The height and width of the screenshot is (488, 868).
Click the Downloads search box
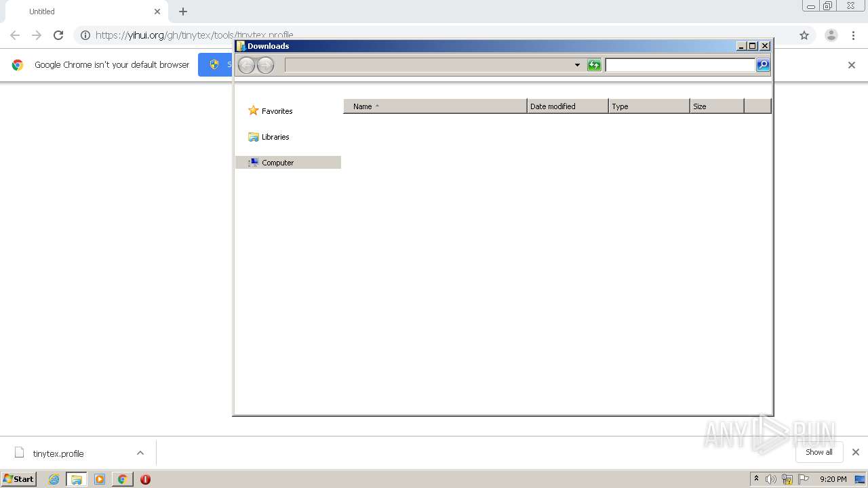680,65
